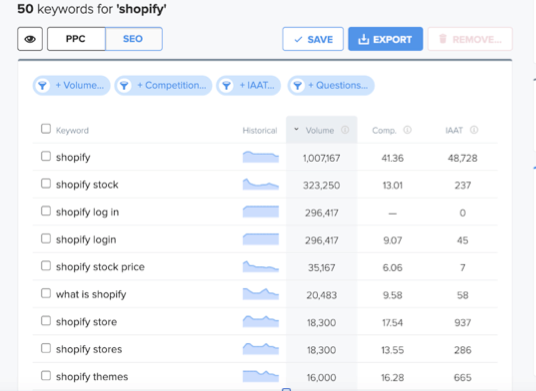The height and width of the screenshot is (391, 536).
Task: Click the keyword text 'shopify themes'
Action: pos(92,377)
